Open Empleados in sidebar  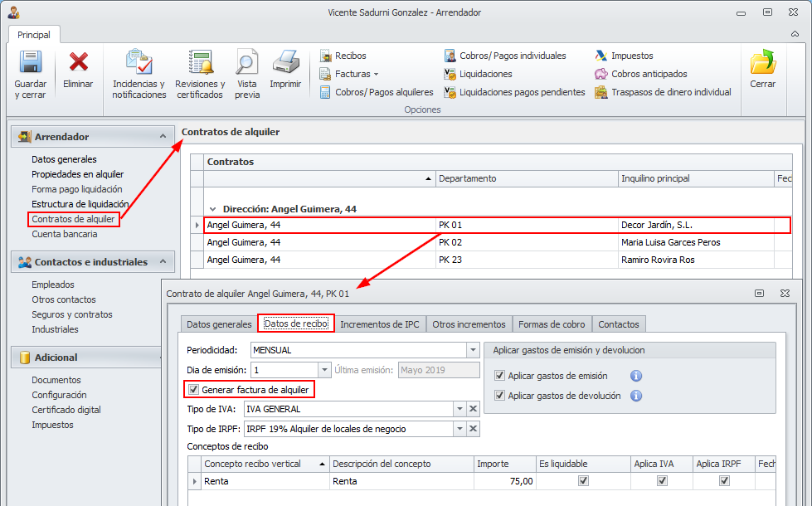(53, 285)
